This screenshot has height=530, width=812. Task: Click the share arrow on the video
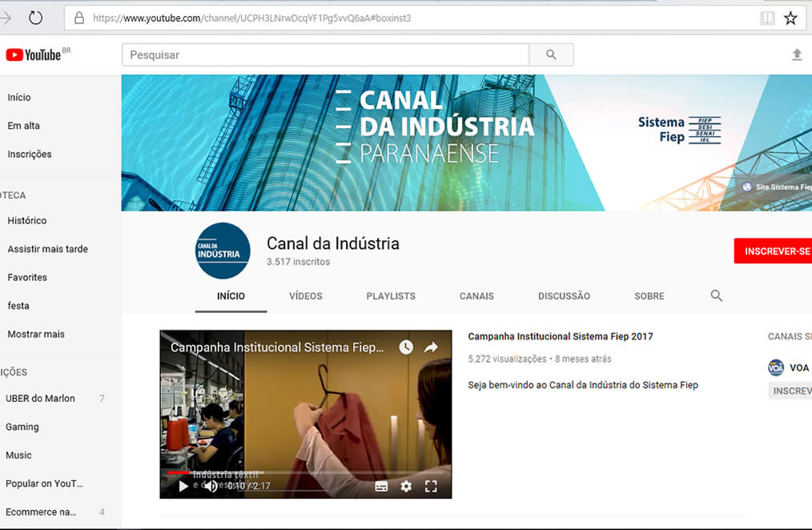(431, 347)
